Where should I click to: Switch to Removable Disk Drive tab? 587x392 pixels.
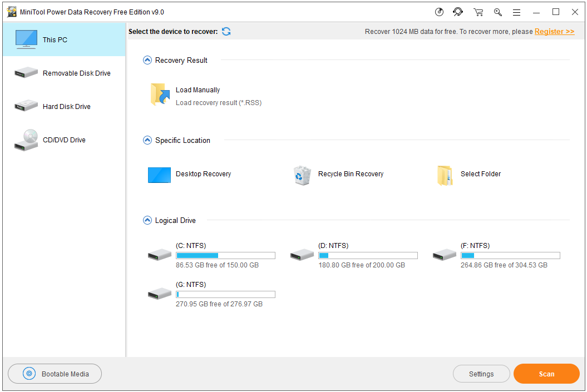(65, 73)
